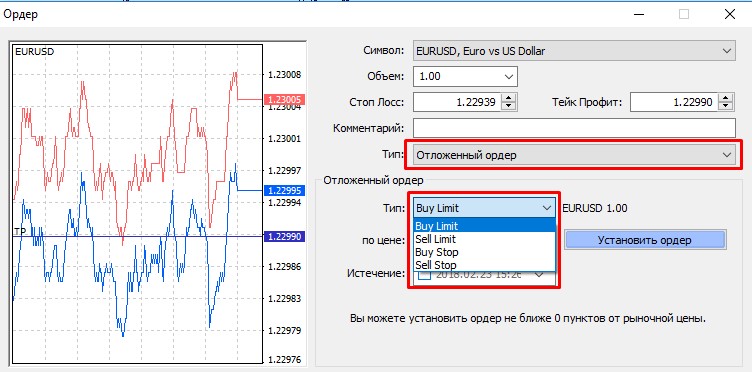Viewport: 752px width, 372px height.
Task: Click the Стоп Лосс input field
Action: pyautogui.click(x=458, y=102)
